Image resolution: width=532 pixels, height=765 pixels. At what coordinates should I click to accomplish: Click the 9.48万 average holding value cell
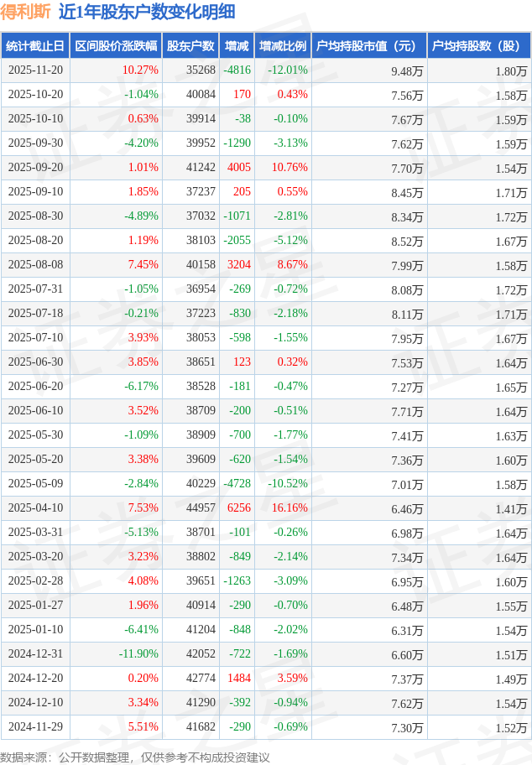[x=407, y=70]
